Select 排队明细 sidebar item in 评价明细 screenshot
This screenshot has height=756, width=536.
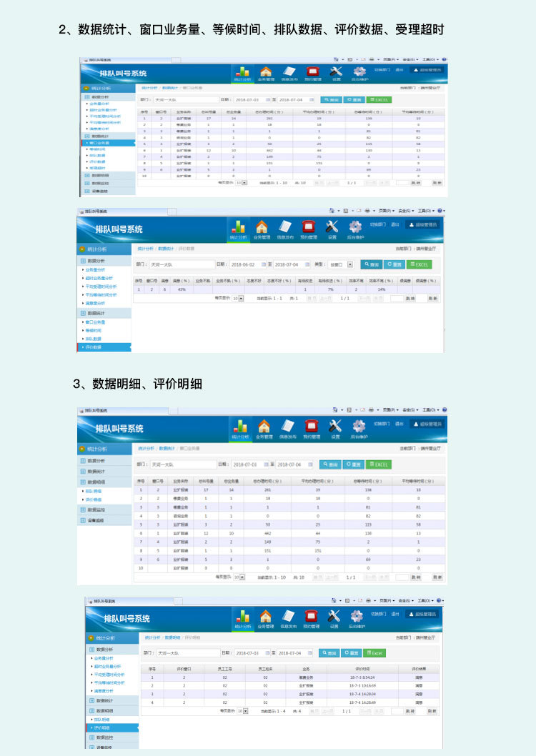[101, 720]
